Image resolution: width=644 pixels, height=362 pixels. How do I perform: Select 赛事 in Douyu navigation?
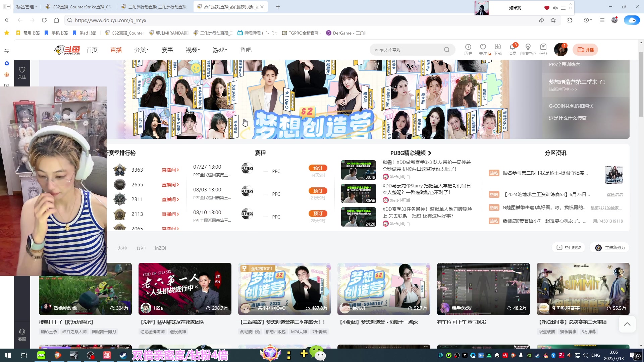[x=167, y=50]
